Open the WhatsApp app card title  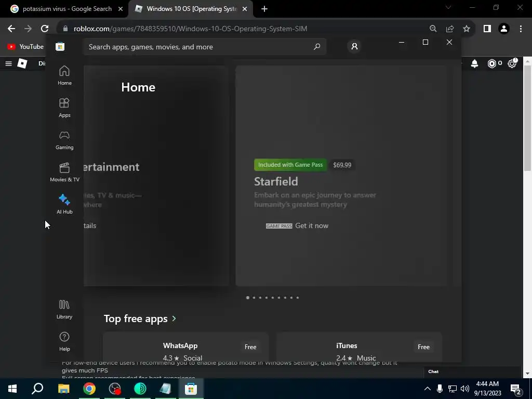[x=180, y=345]
